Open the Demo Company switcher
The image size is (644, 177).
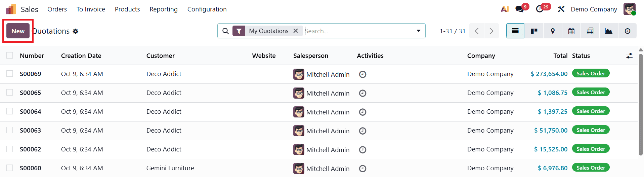(594, 9)
